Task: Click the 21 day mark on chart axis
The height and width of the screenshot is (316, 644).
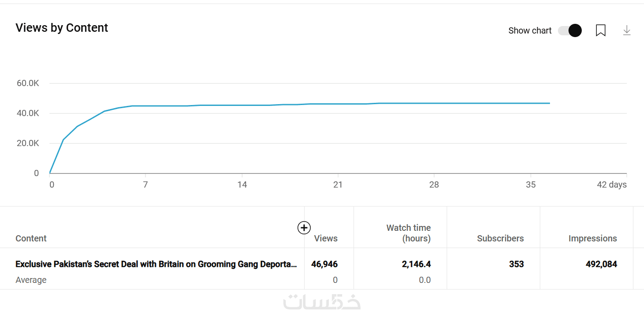Action: (338, 184)
